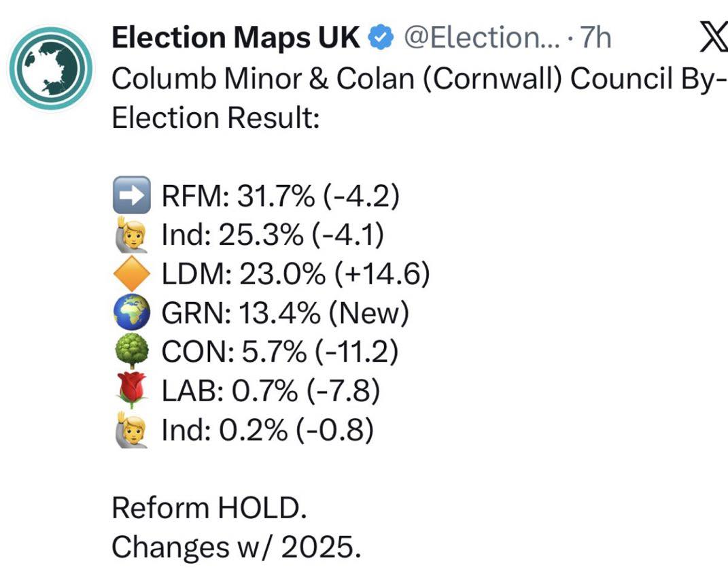This screenshot has height=574, width=728.
Task: Click the CON: 5.7% (-11.2) result line
Action: (x=279, y=352)
